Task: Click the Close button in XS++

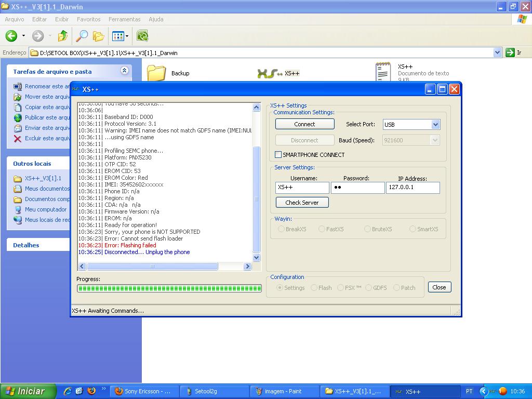Action: coord(440,287)
